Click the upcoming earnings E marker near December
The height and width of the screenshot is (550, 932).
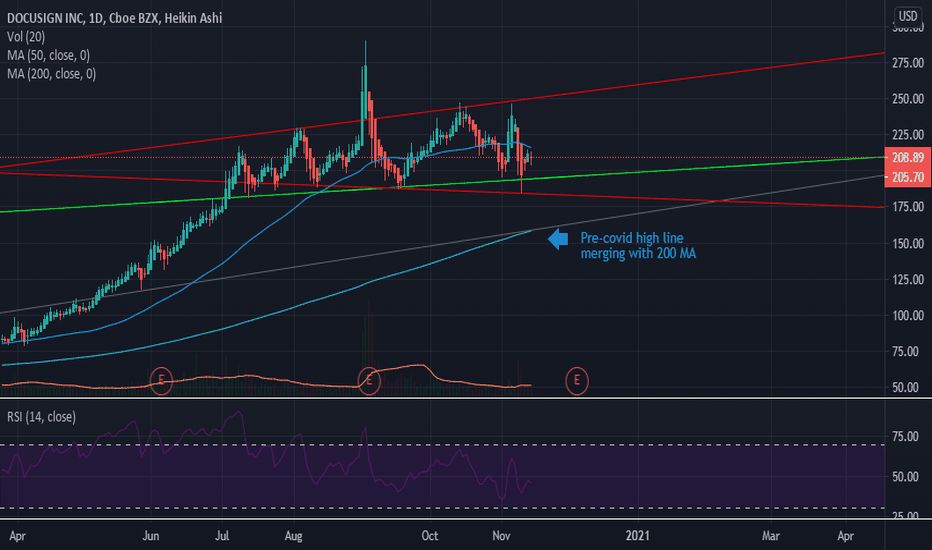577,381
